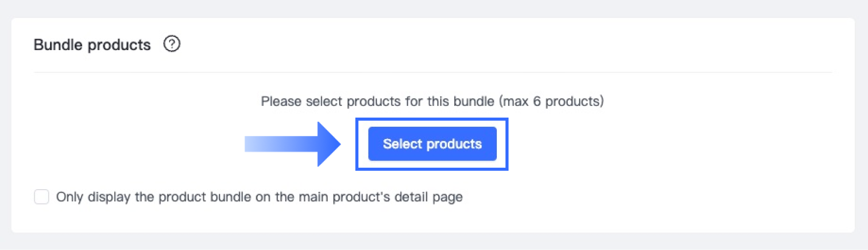The width and height of the screenshot is (868, 250).
Task: Click the help question mark icon
Action: click(x=172, y=44)
